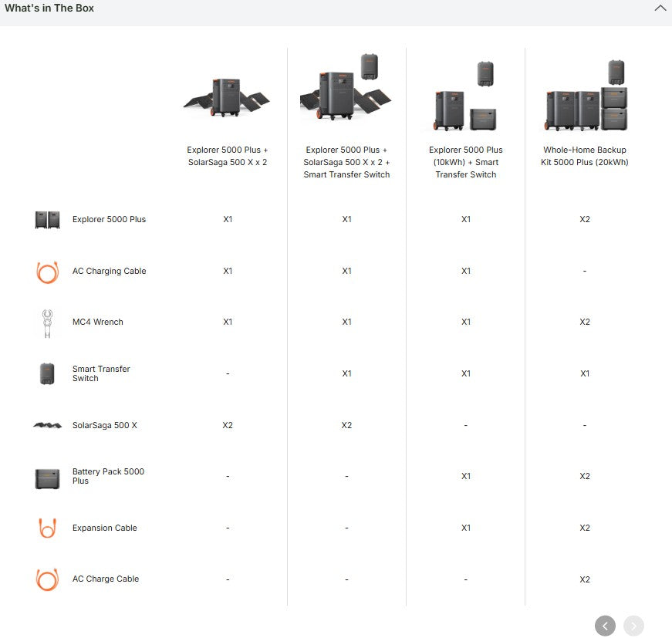Click the What's in The Box heading
This screenshot has width=672, height=638.
click(49, 8)
